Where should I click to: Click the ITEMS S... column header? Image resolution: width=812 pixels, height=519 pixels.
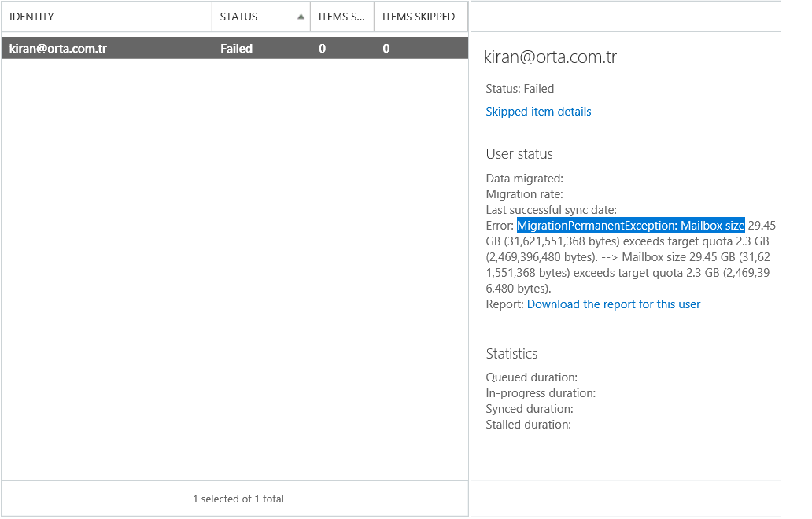(341, 17)
